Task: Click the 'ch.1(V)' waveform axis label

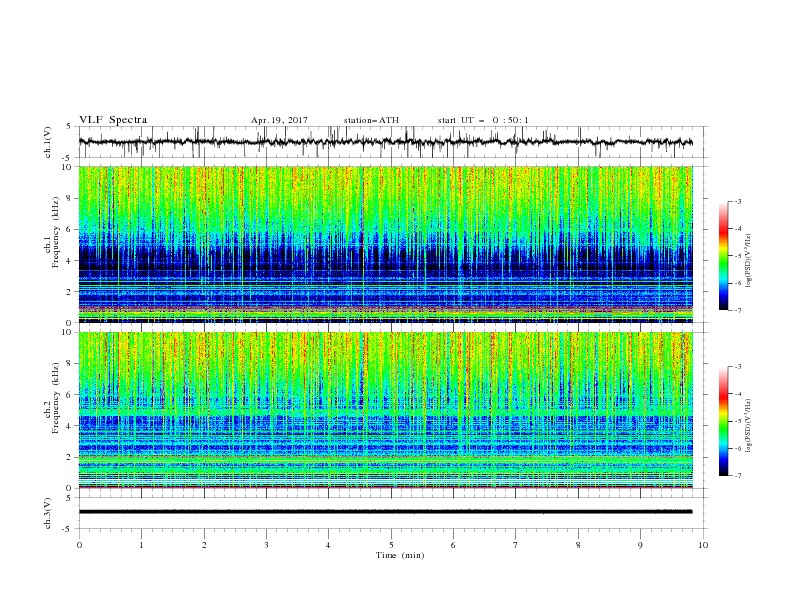Action: [x=48, y=142]
